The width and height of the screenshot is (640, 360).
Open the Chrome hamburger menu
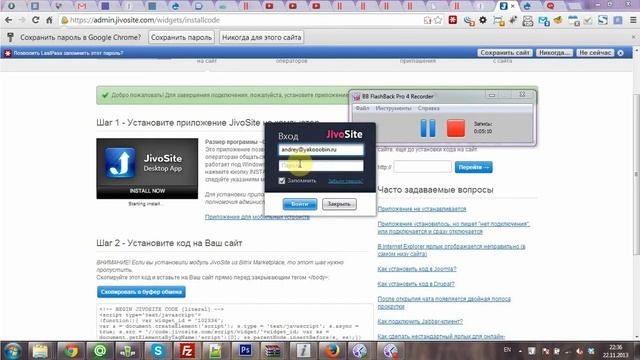click(633, 20)
